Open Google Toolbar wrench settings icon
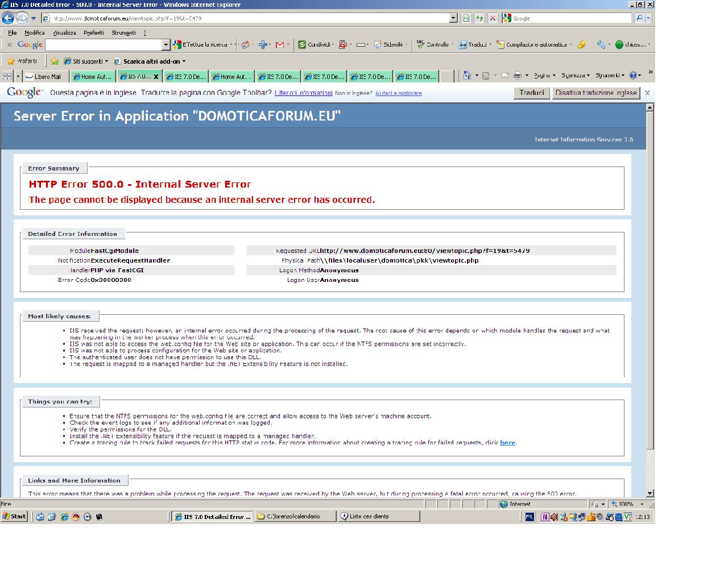 (601, 44)
